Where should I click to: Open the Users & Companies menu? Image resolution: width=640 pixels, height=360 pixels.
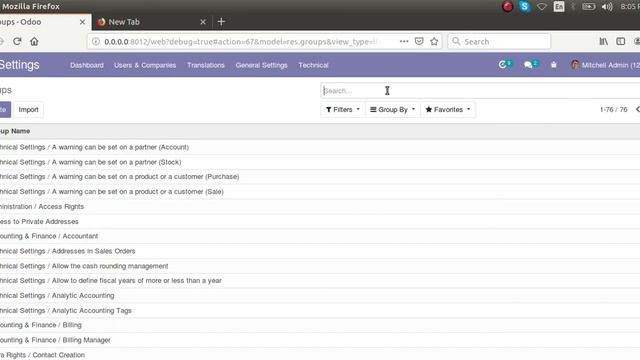(x=145, y=65)
